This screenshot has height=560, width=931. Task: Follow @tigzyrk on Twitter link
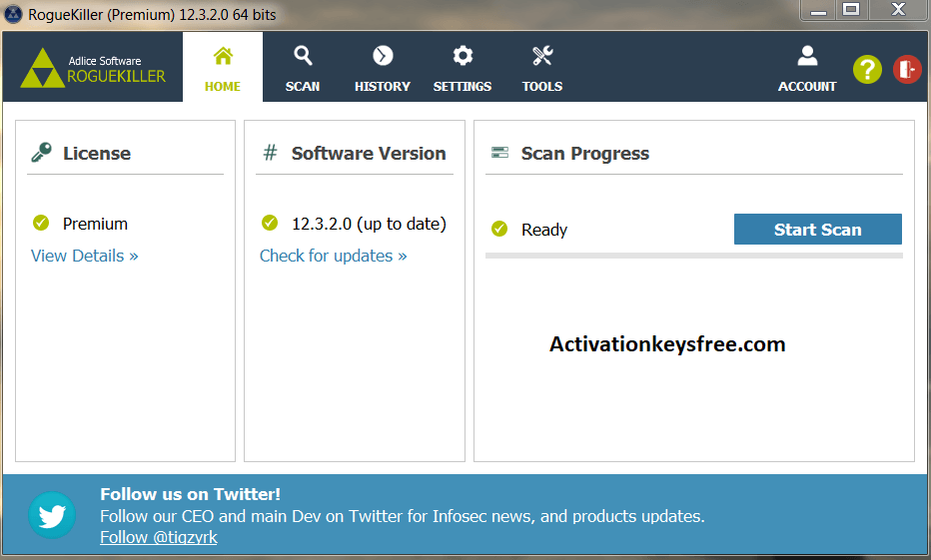159,537
